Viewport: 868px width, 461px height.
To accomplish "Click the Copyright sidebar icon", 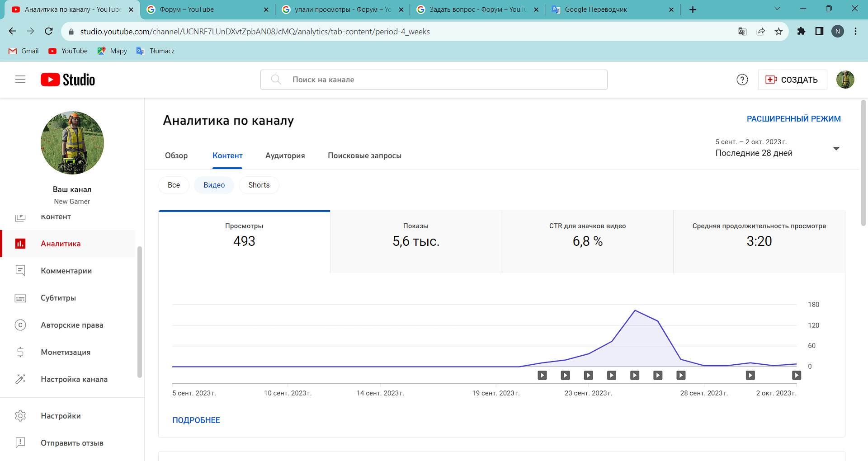I will (20, 325).
